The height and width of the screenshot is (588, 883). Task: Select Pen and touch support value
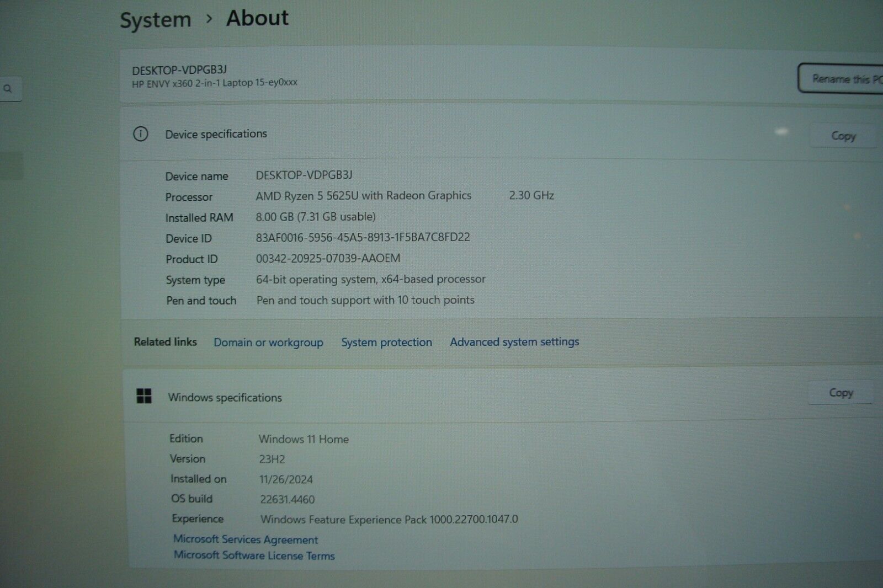coord(365,300)
